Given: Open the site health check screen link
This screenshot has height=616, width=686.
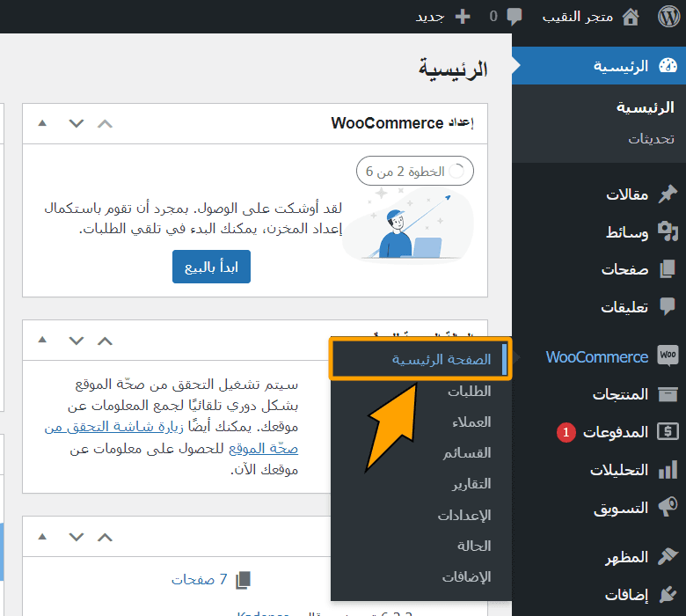Looking at the screenshot, I should click(x=171, y=437).
